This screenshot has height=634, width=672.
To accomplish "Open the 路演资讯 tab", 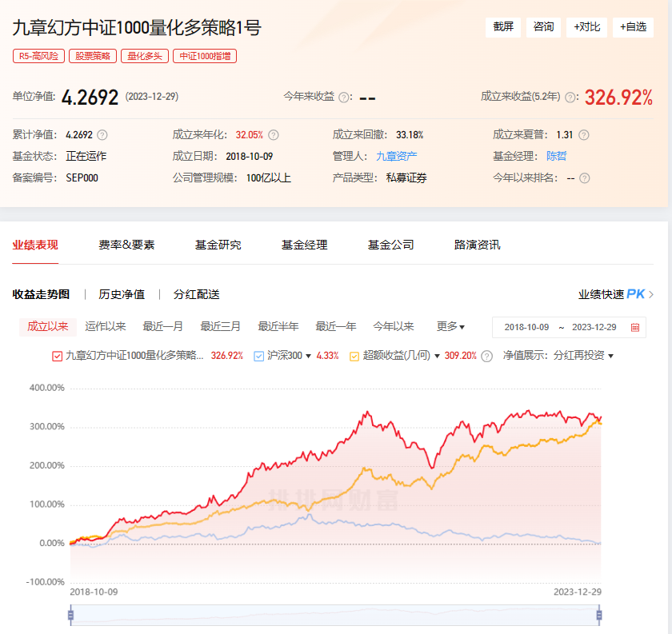I will click(477, 245).
